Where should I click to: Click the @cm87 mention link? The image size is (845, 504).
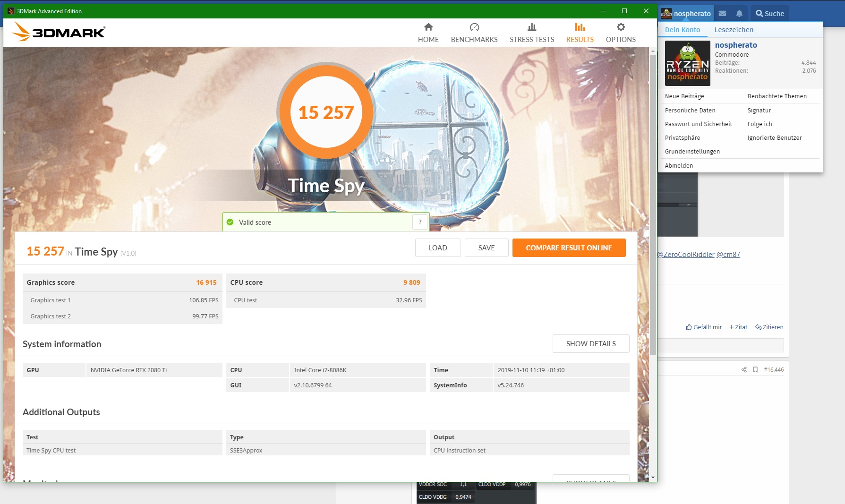[728, 254]
